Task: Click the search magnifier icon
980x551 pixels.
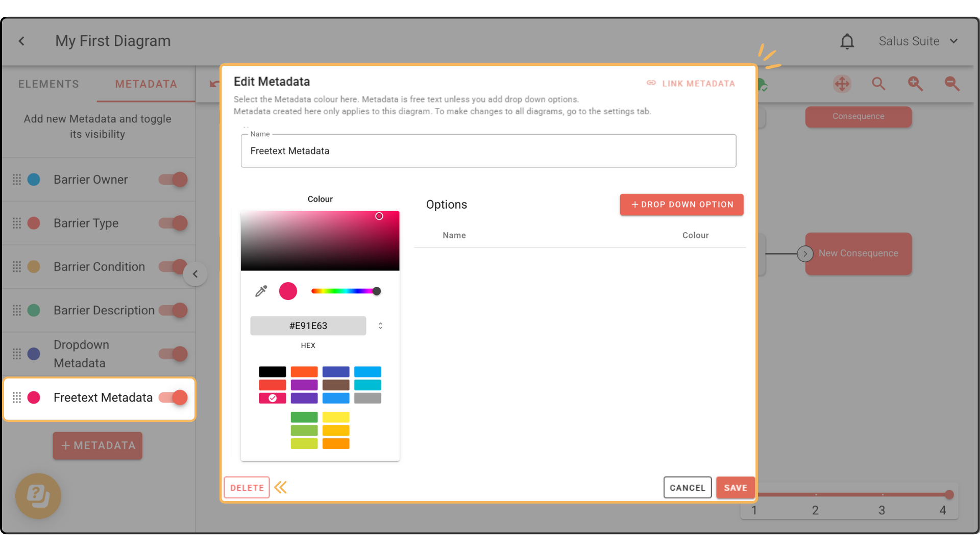Action: 878,84
